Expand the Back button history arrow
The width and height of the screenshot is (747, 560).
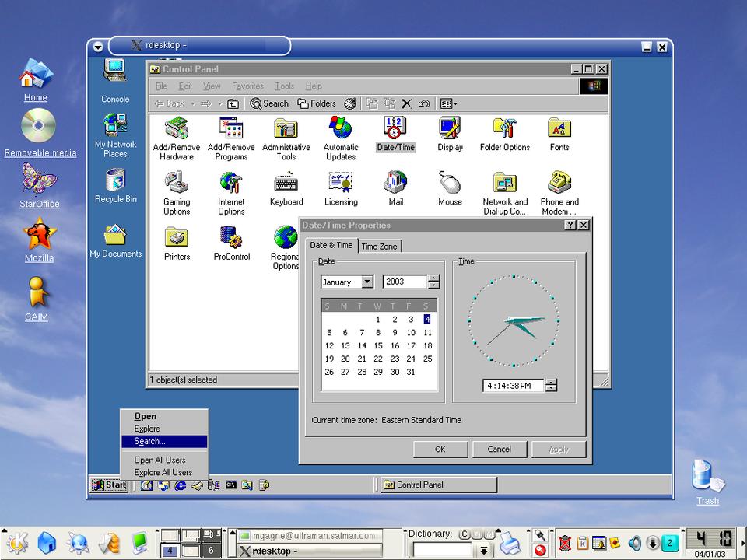pyautogui.click(x=191, y=103)
